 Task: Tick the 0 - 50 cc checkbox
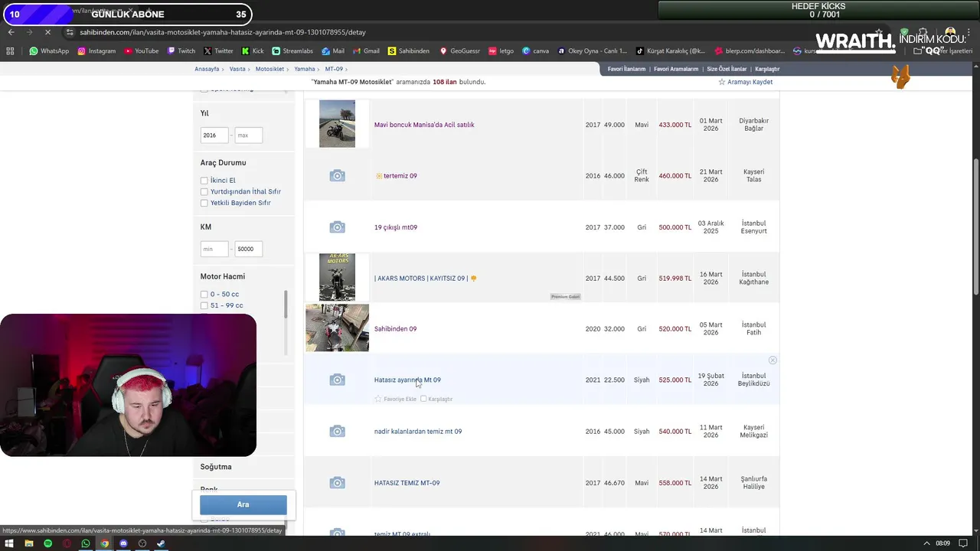coord(204,294)
